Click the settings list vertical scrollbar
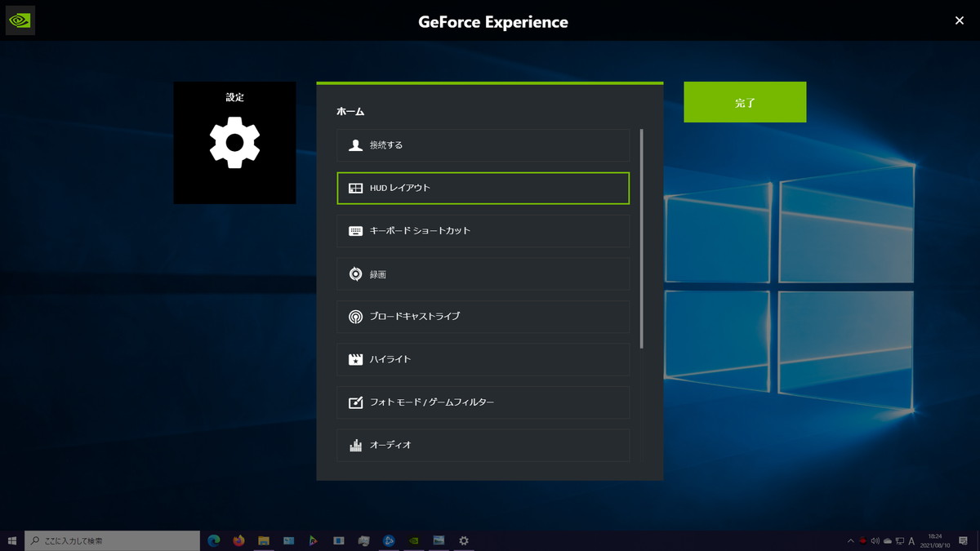 pos(642,238)
